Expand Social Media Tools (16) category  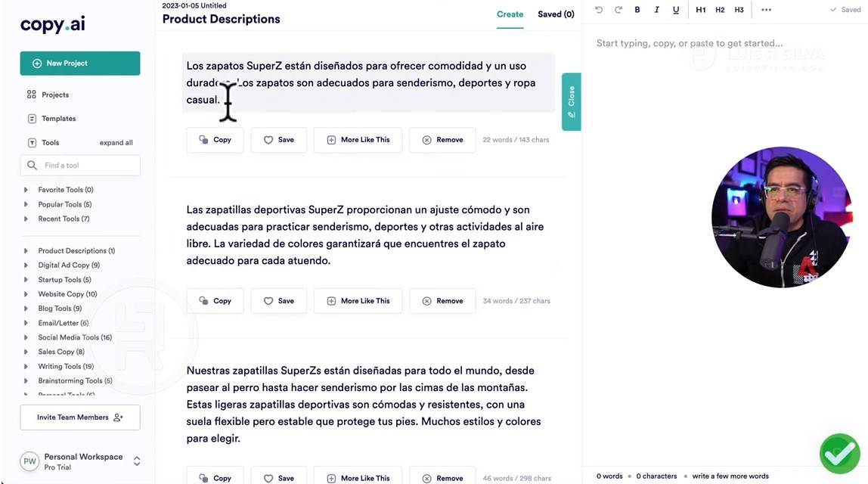68,337
